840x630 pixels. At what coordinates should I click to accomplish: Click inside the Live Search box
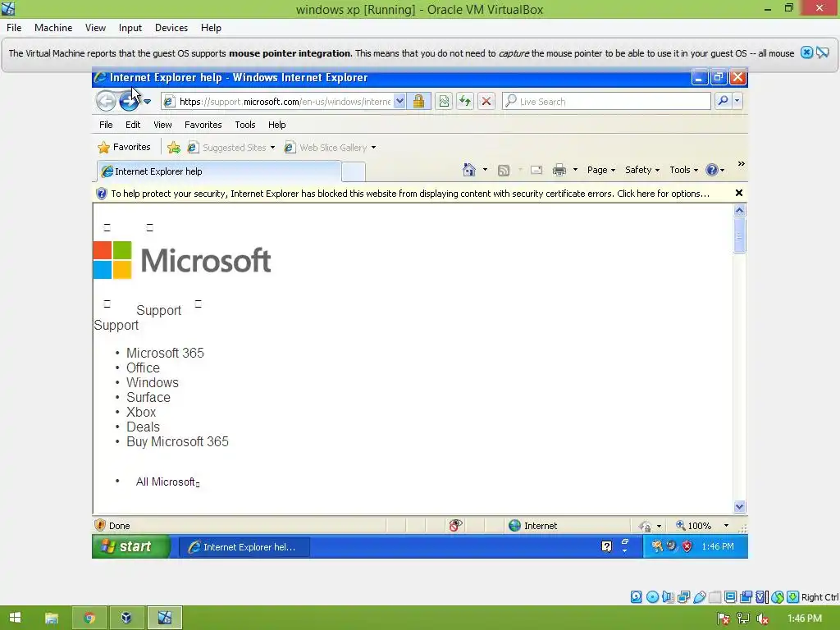pos(606,101)
